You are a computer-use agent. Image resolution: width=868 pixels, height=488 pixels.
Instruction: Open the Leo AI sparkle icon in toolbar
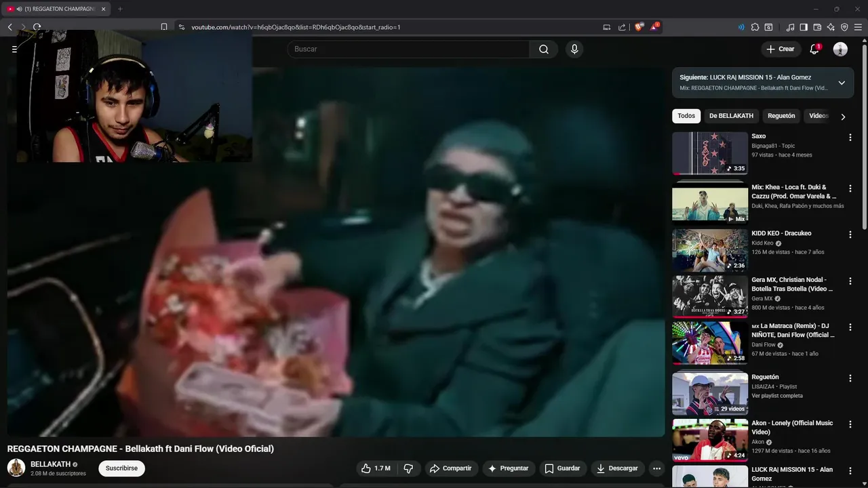[831, 27]
